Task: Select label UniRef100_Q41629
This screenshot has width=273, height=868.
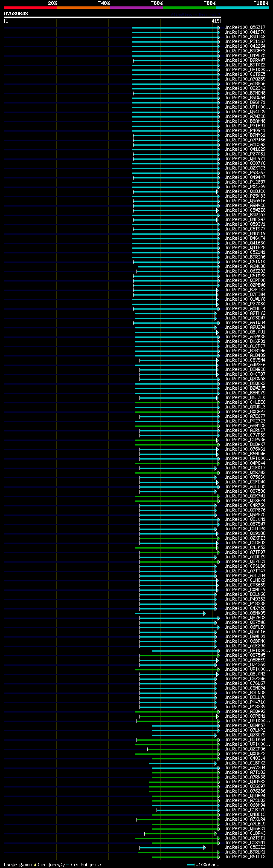Action: pos(245,149)
